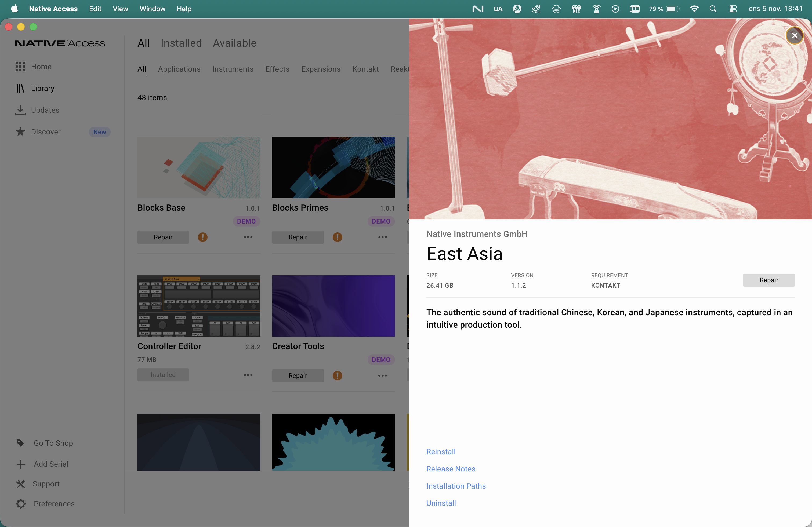
Task: Open the Release Notes link
Action: pyautogui.click(x=451, y=469)
